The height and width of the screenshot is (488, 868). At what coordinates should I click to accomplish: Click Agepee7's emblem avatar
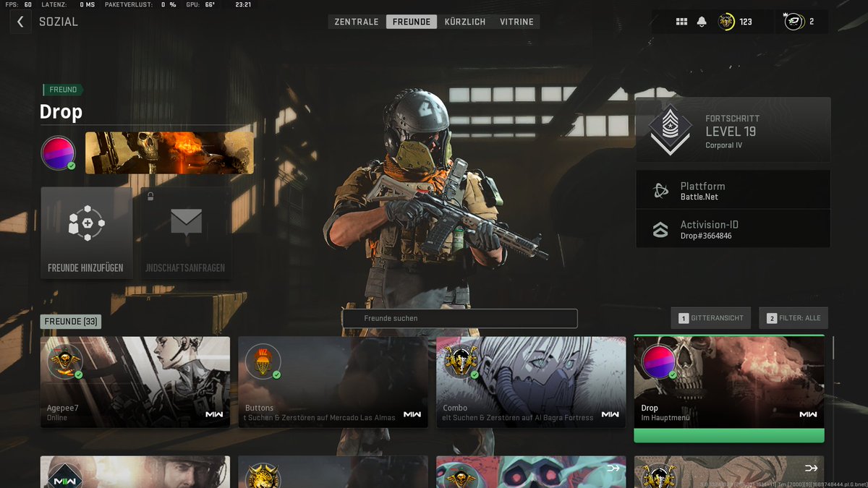click(x=64, y=361)
